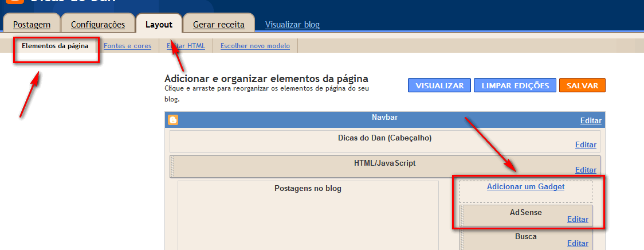
Task: Click Editar for Dicas do Dan header
Action: pyautogui.click(x=586, y=144)
